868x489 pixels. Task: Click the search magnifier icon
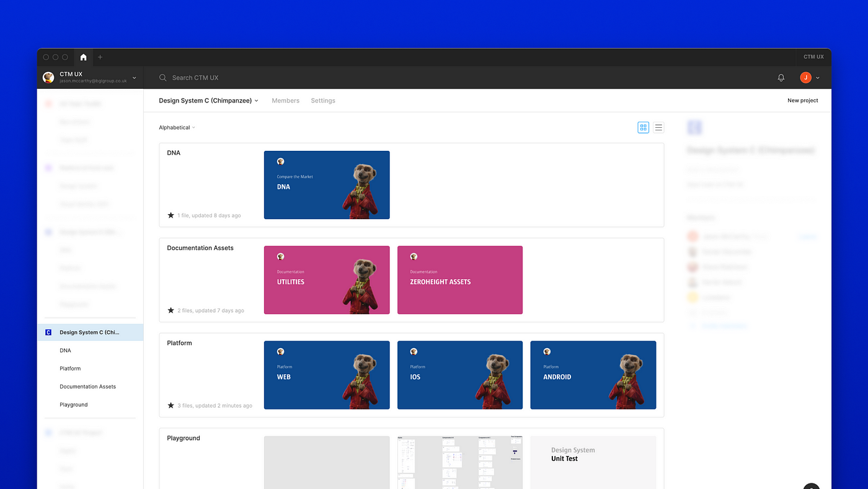[x=163, y=78]
